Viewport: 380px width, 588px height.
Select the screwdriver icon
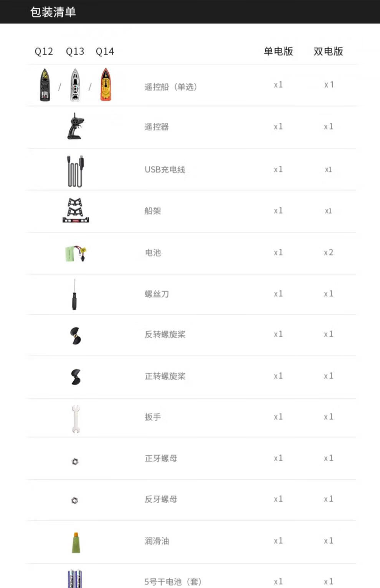click(x=74, y=294)
